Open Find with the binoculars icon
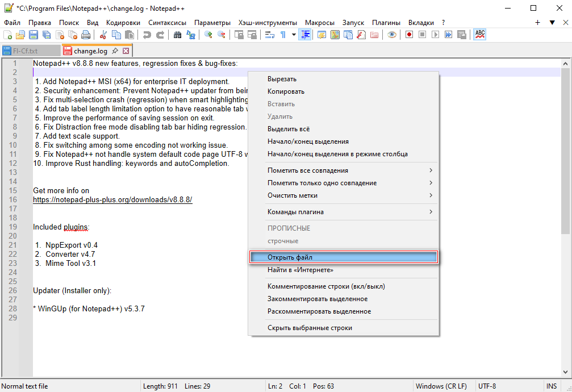Viewport: 572px width, 392px height. [x=177, y=35]
